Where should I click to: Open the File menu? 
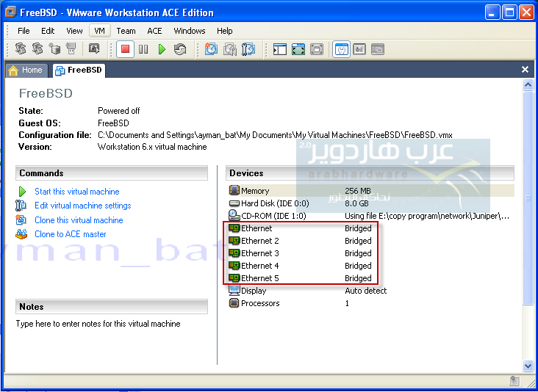(24, 31)
